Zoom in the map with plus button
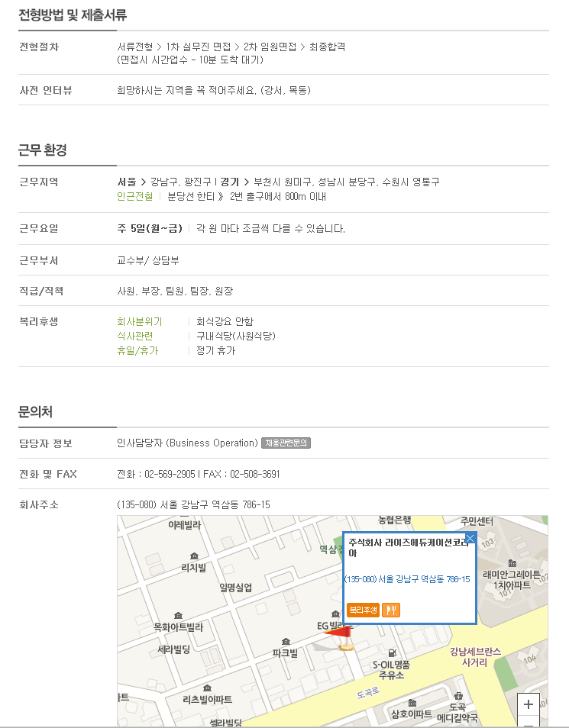The width and height of the screenshot is (569, 728). pos(528,704)
